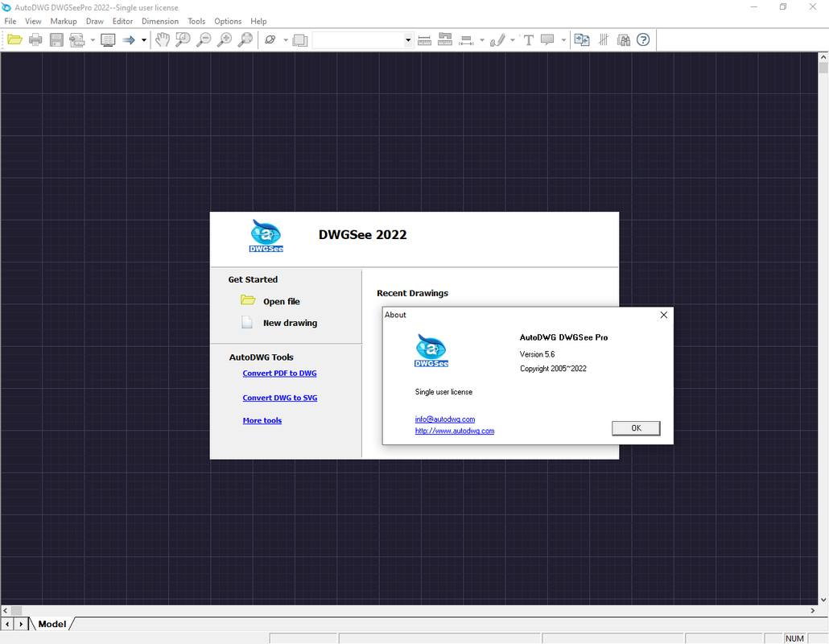Screen dimensions: 829x644
Task: Click the Save floppy disk icon
Action: (56, 39)
